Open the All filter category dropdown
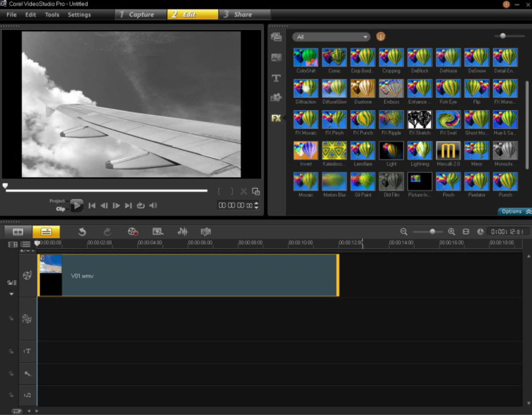The width and height of the screenshot is (532, 415). (x=331, y=37)
